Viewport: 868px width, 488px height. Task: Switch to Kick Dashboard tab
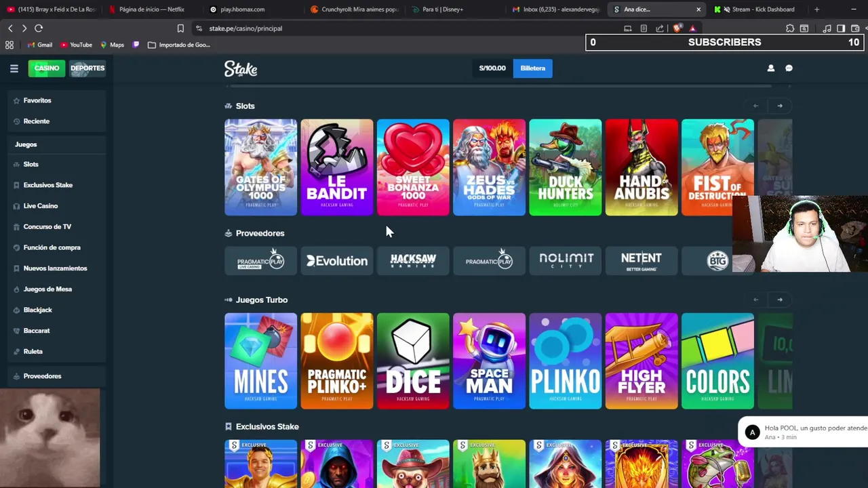click(757, 9)
